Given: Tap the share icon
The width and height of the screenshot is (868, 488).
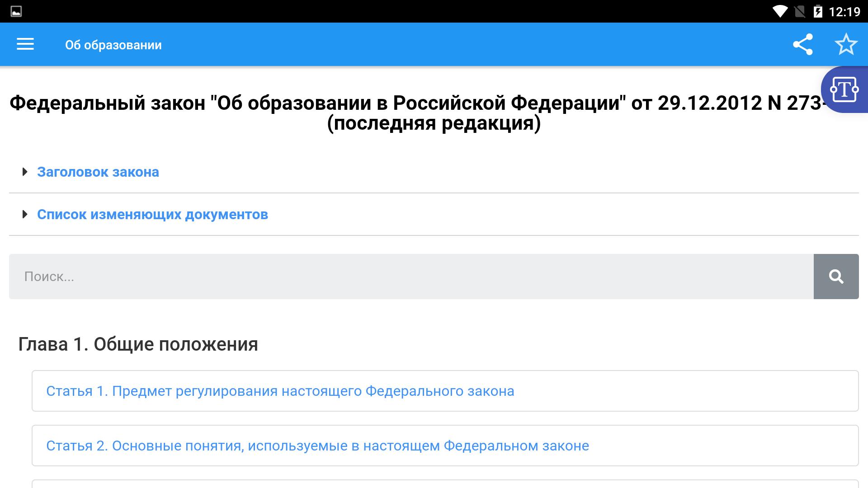Looking at the screenshot, I should tap(803, 44).
